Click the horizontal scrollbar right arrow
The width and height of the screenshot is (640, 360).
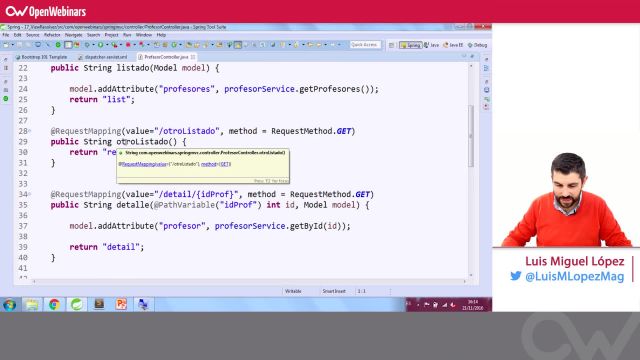click(x=464, y=282)
